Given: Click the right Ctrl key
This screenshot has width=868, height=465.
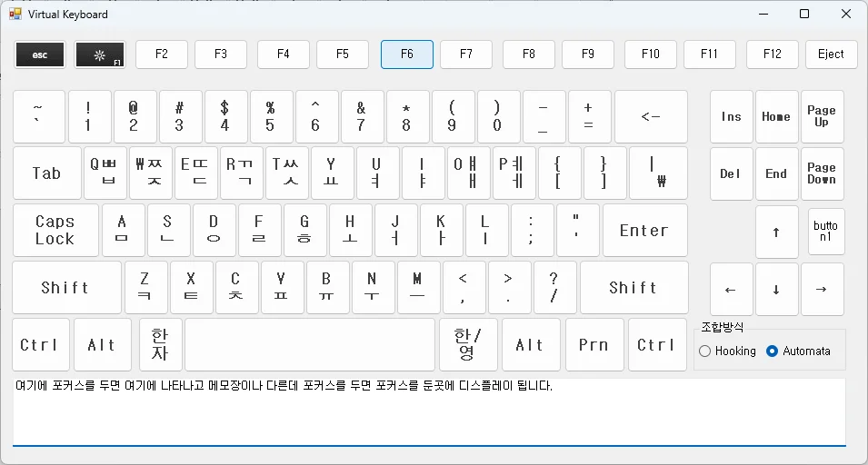Looking at the screenshot, I should tap(658, 344).
